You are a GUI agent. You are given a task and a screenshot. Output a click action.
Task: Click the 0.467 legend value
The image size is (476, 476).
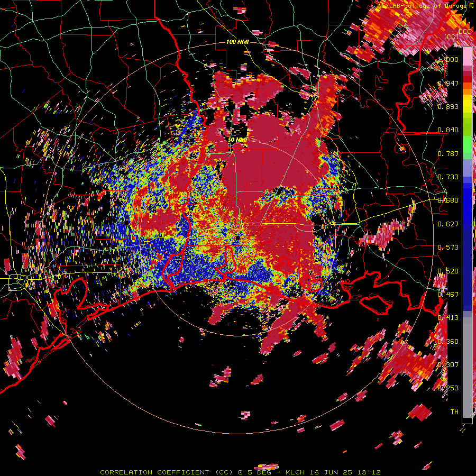448,295
